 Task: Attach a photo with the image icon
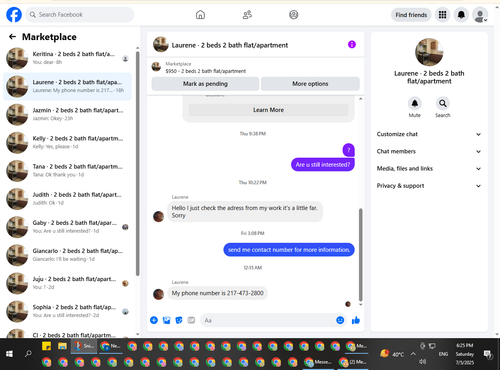(166, 320)
